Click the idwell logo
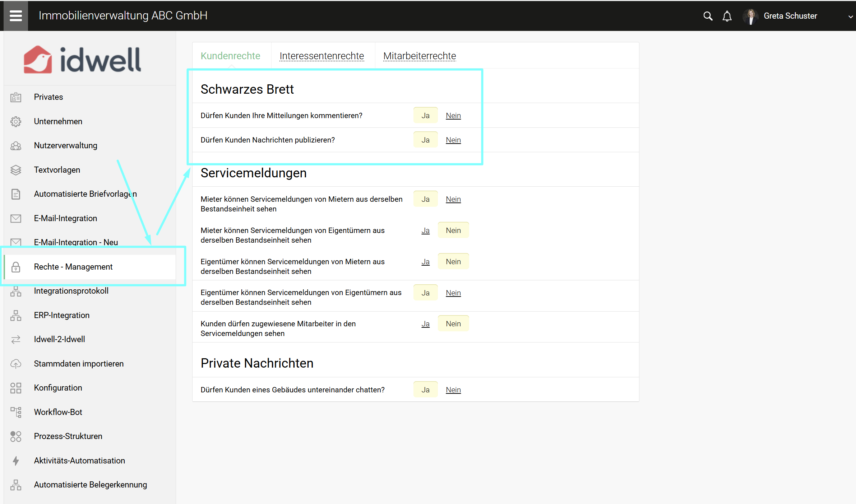This screenshot has width=856, height=504. pyautogui.click(x=82, y=60)
